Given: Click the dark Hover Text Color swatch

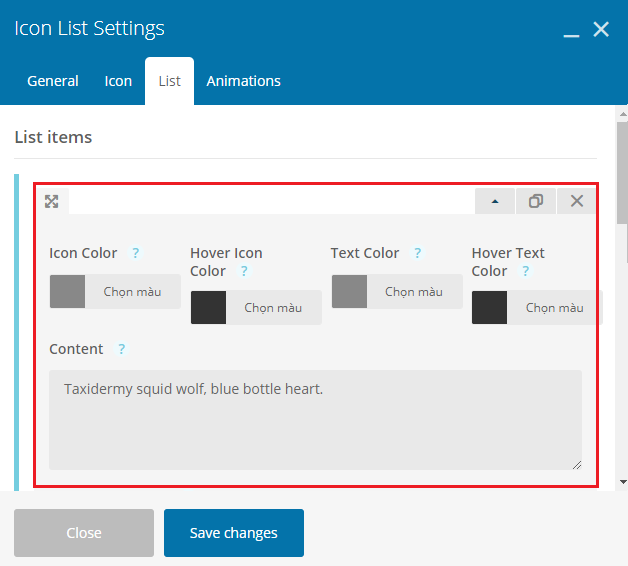Looking at the screenshot, I should click(489, 308).
